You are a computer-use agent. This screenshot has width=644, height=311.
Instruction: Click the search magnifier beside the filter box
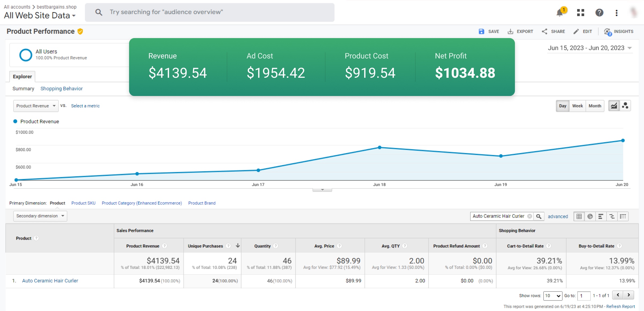(539, 216)
